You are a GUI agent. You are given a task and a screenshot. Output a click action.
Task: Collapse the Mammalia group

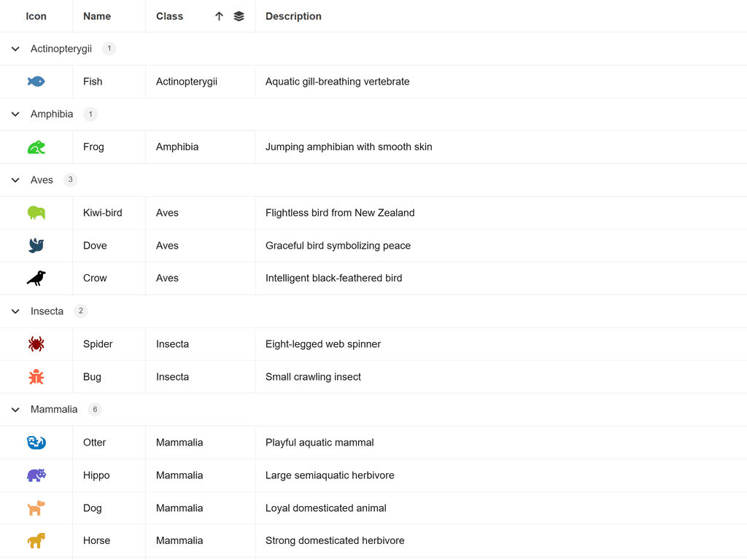pyautogui.click(x=15, y=409)
